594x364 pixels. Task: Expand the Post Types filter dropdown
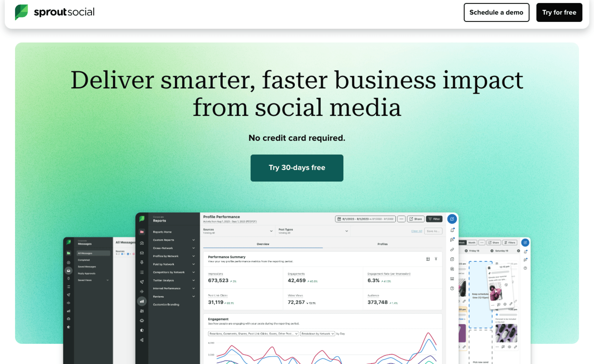[346, 231]
